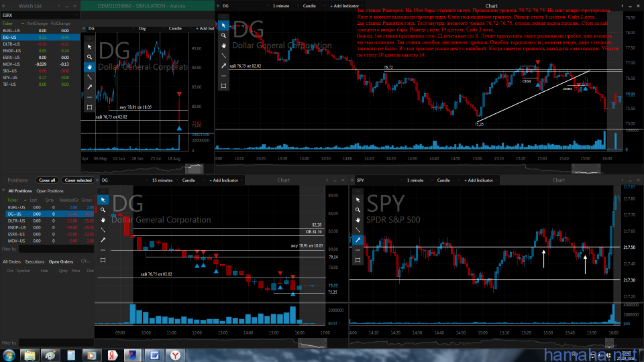Screen dimensions: 644x362
Task: Select rectangle tool in DG Day chart
Action: 89,107
